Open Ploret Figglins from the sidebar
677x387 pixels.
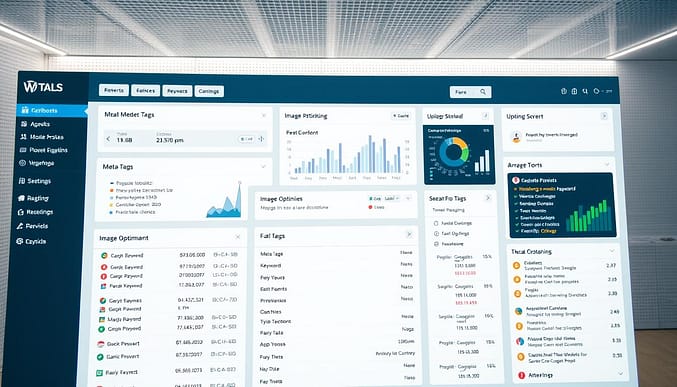coord(43,150)
